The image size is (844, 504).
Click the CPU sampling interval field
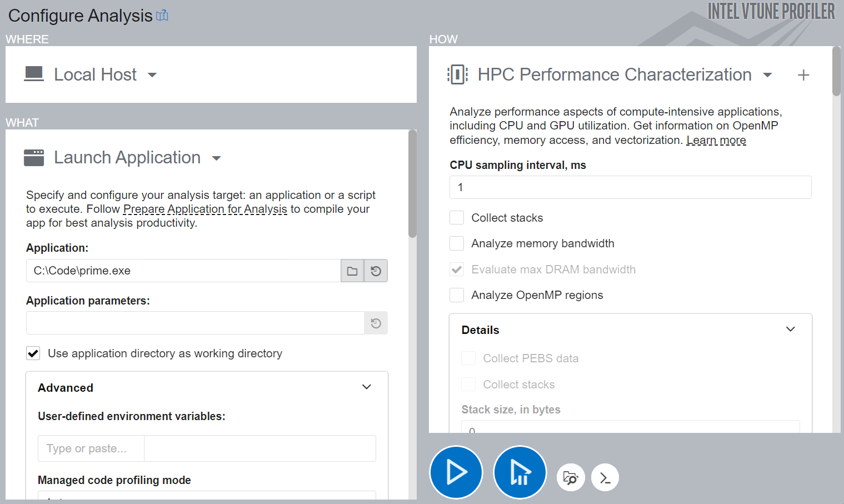(x=630, y=187)
